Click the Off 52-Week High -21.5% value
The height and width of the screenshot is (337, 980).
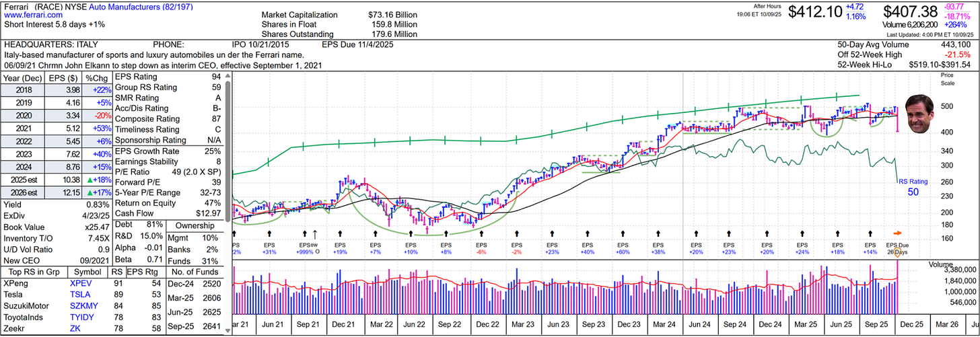pos(959,54)
